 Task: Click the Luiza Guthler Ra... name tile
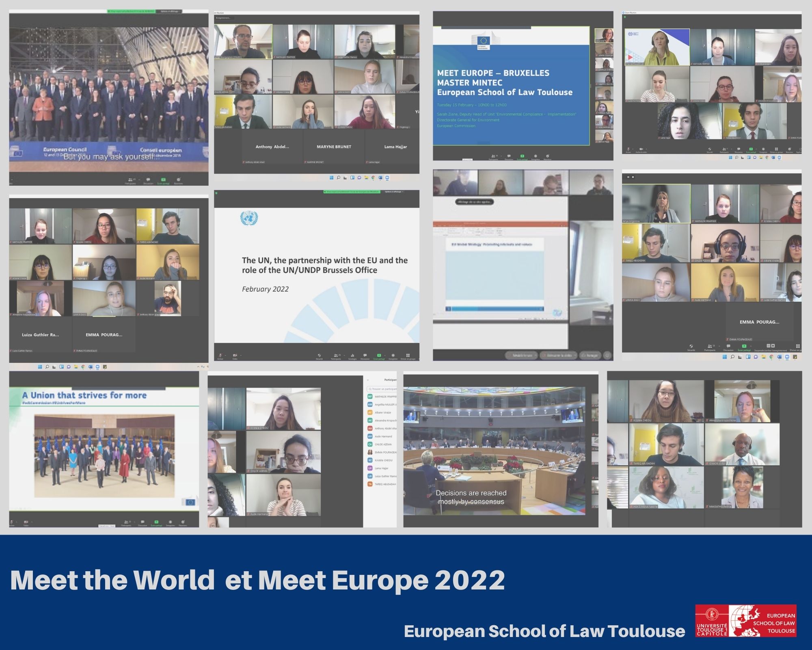[40, 335]
